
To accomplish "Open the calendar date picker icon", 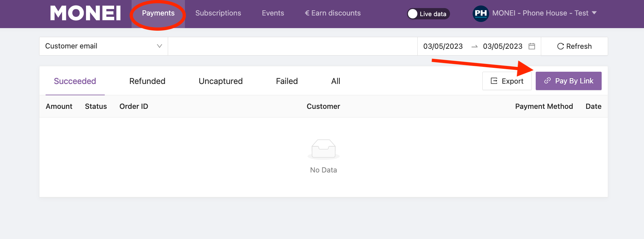I will pos(532,46).
